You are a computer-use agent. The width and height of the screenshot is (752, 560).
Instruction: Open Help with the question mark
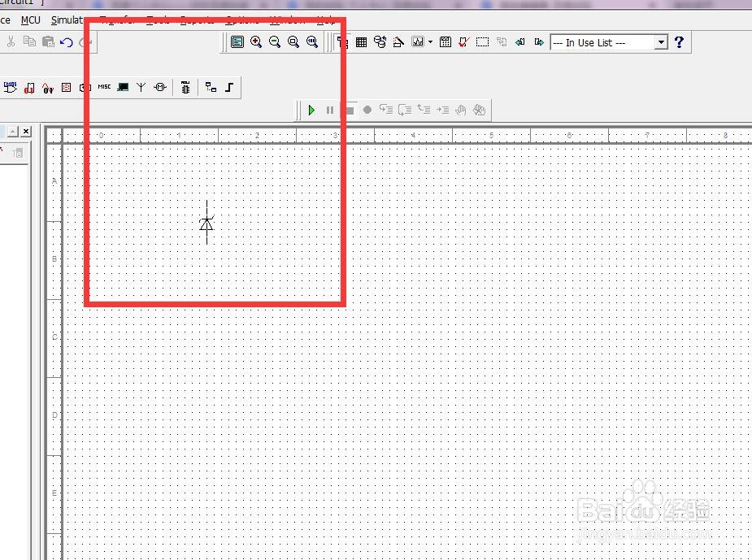click(679, 42)
